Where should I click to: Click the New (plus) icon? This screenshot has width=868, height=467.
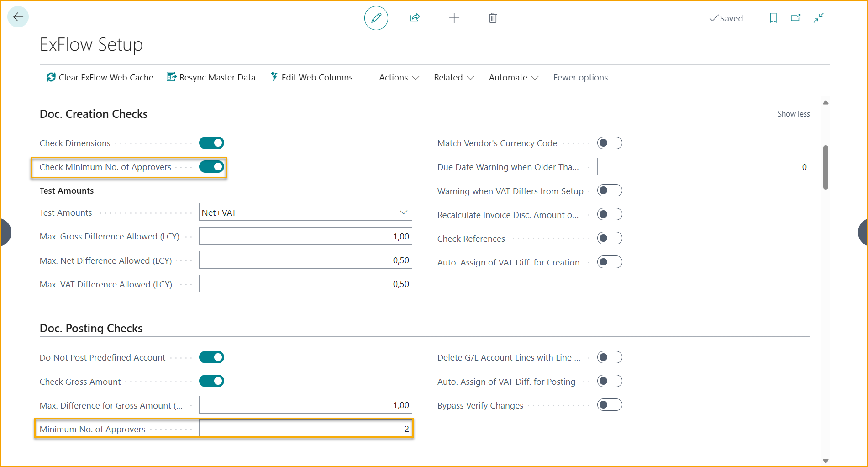pos(454,18)
